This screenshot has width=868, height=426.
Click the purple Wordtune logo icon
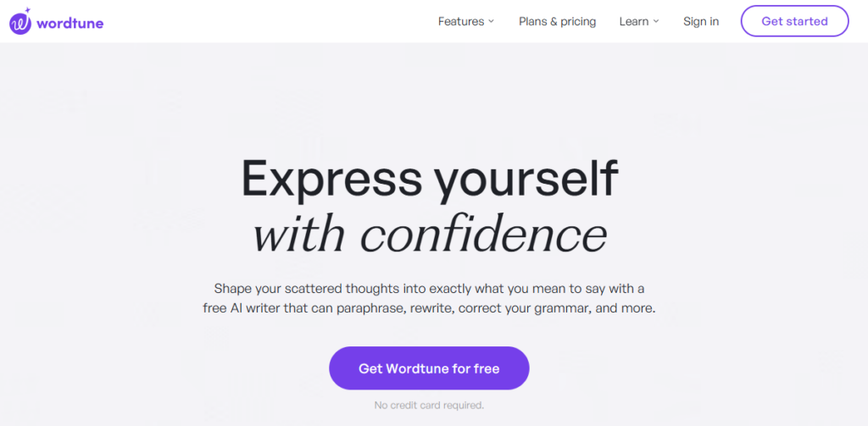(20, 24)
